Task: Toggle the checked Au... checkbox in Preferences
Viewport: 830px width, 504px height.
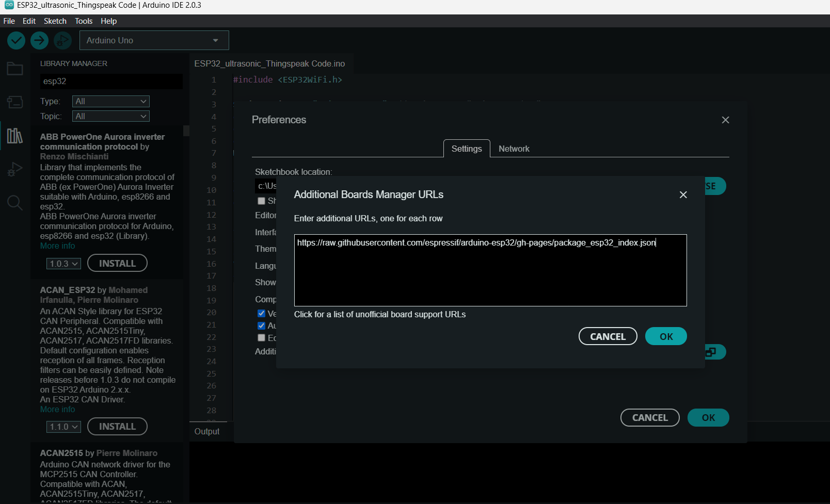Action: [261, 326]
